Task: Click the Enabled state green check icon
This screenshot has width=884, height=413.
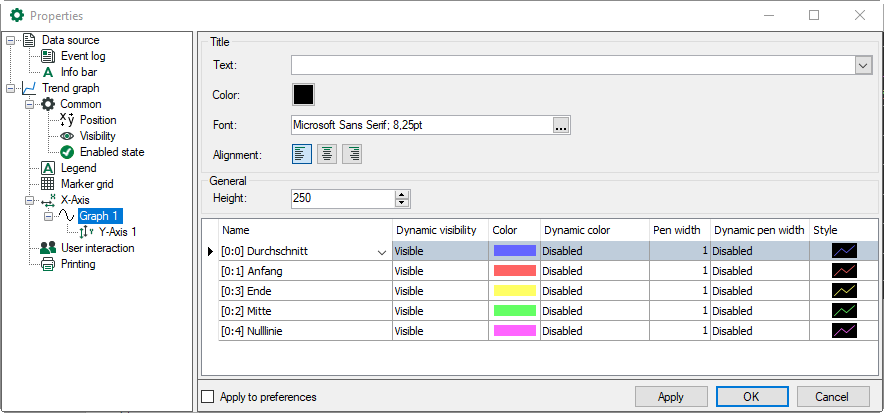Action: (x=68, y=152)
